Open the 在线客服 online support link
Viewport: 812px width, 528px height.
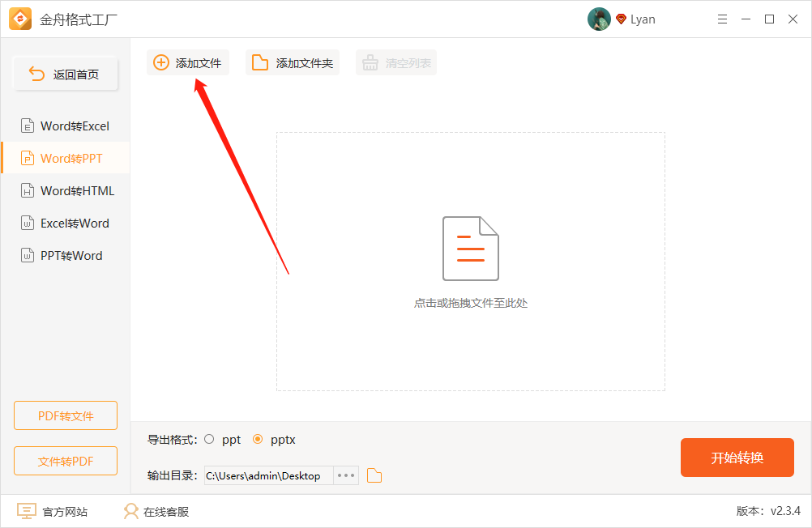tap(156, 512)
